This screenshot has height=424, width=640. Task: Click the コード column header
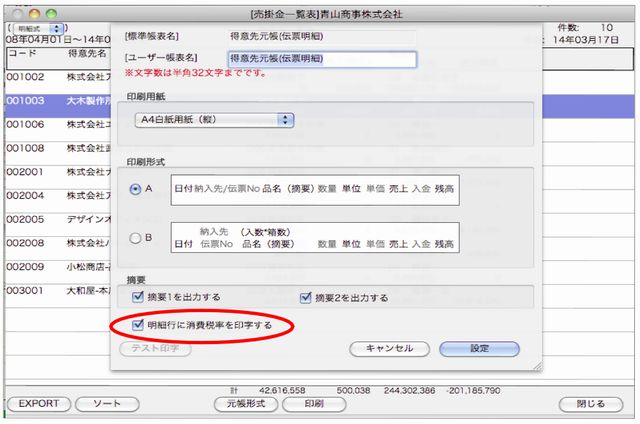tap(22, 53)
